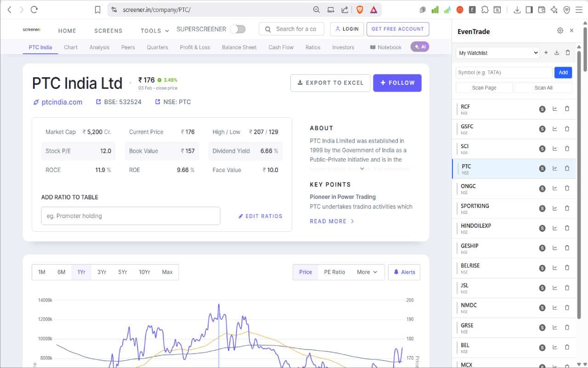This screenshot has height=368, width=588.
Task: Open chart icon for HINDOILEXP row
Action: [554, 228]
